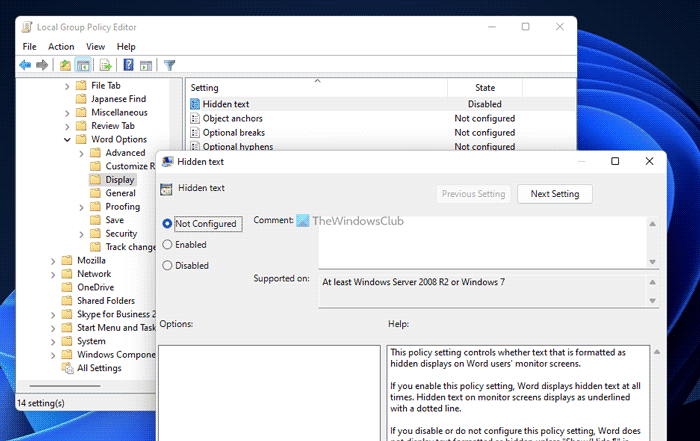
Task: Click the Back arrow toolbar icon
Action: [x=24, y=65]
